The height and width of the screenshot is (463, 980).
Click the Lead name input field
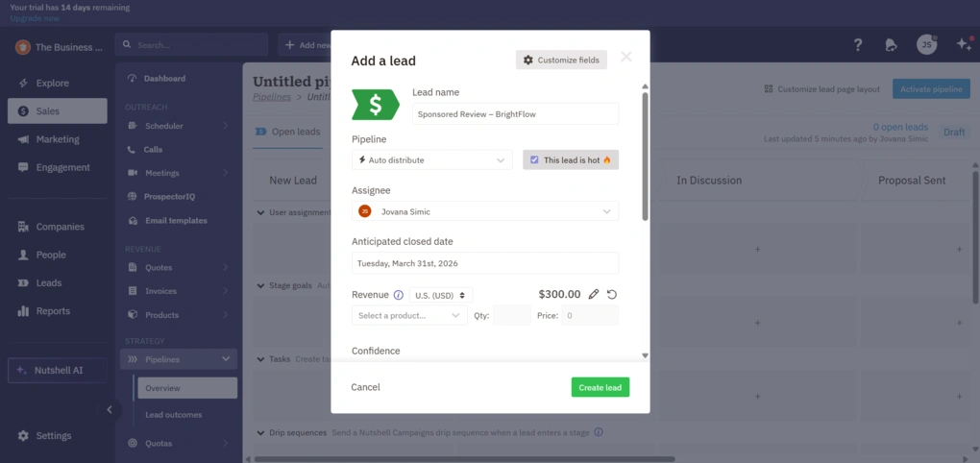[515, 113]
